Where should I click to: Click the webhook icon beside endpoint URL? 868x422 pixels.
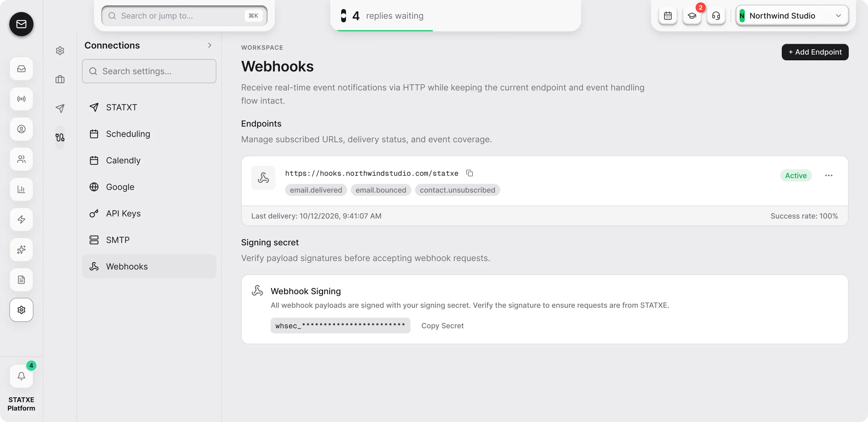(x=263, y=178)
